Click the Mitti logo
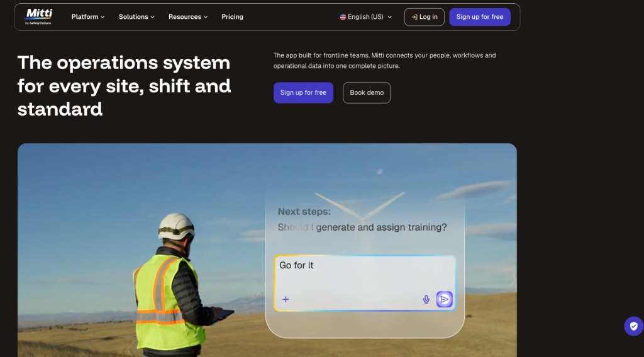Viewport: 644px width, 357px height. (x=38, y=17)
